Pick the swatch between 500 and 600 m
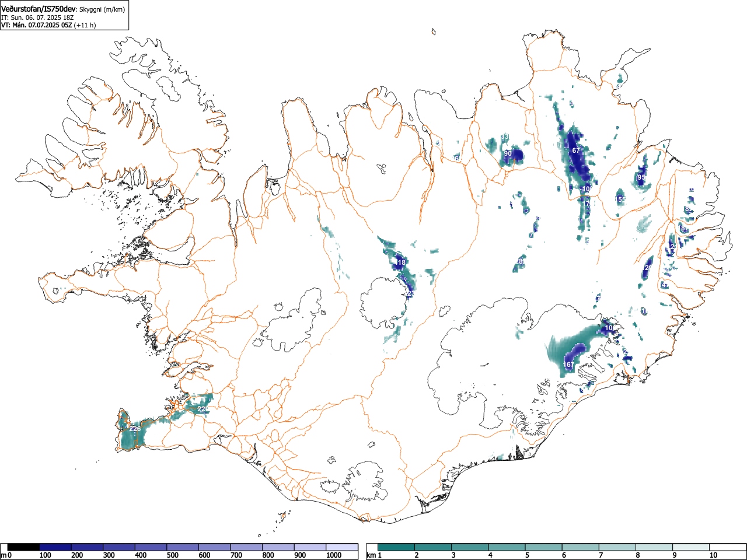Screen dimensions: 747x560 point(183,547)
